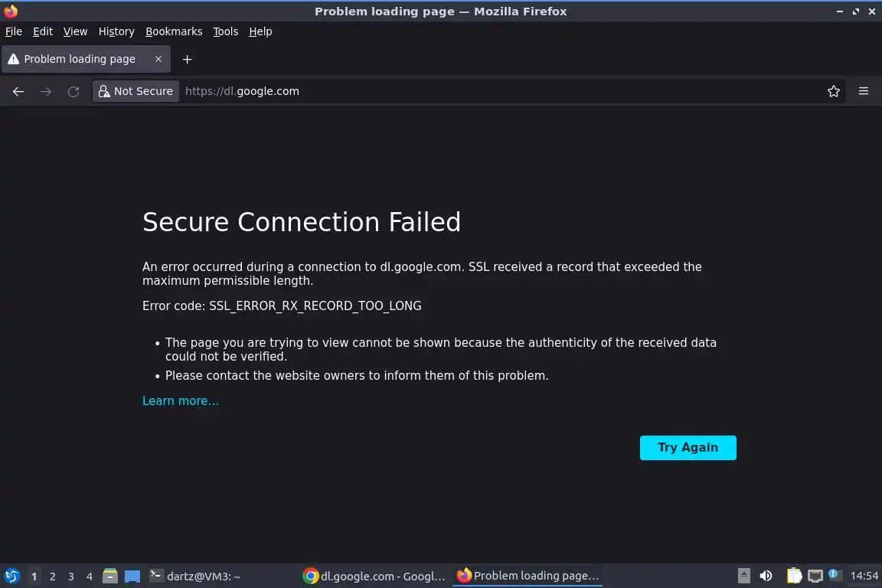Bookmark this page with the star icon
This screenshot has height=588, width=882.
point(834,91)
